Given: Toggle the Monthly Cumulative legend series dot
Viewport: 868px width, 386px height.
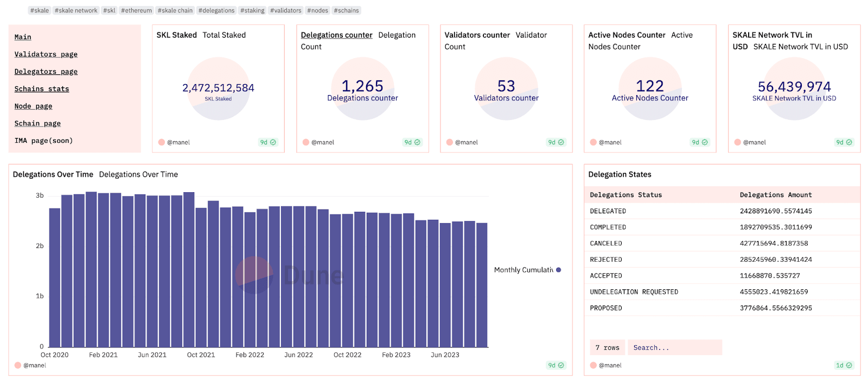Looking at the screenshot, I should pos(558,270).
